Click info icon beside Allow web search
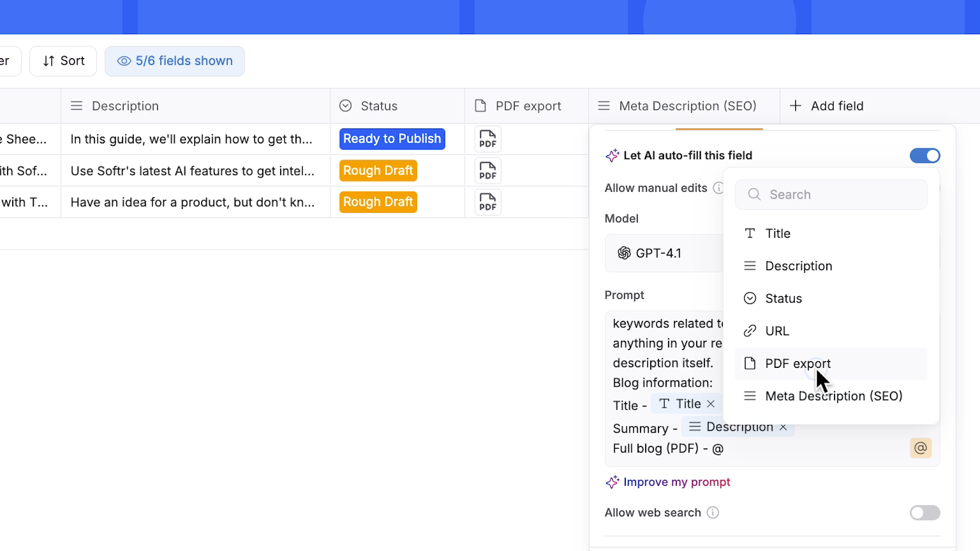The image size is (980, 551). click(x=713, y=512)
